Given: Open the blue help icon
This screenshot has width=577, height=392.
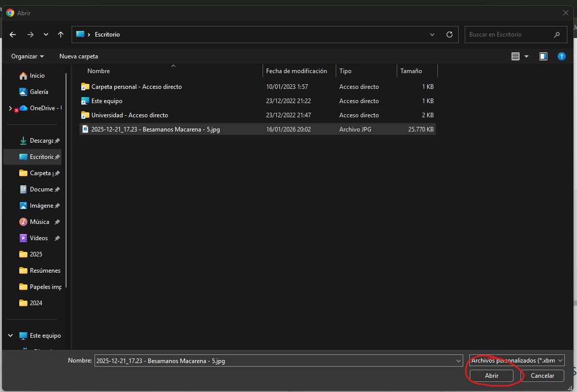Looking at the screenshot, I should [562, 56].
